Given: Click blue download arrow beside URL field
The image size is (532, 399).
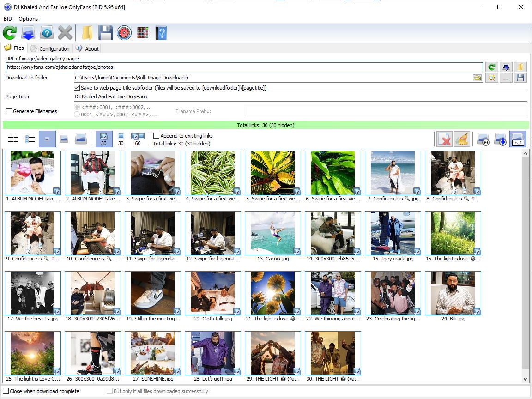Looking at the screenshot, I should [x=506, y=67].
